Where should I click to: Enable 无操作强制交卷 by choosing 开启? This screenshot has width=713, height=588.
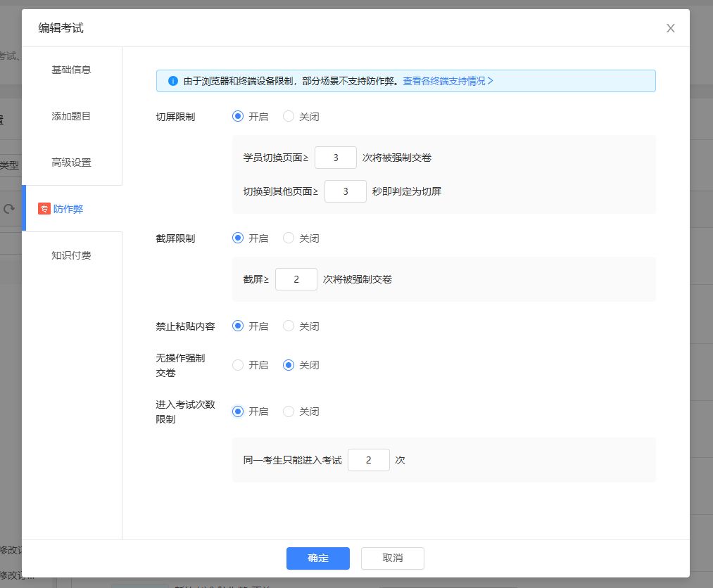238,365
